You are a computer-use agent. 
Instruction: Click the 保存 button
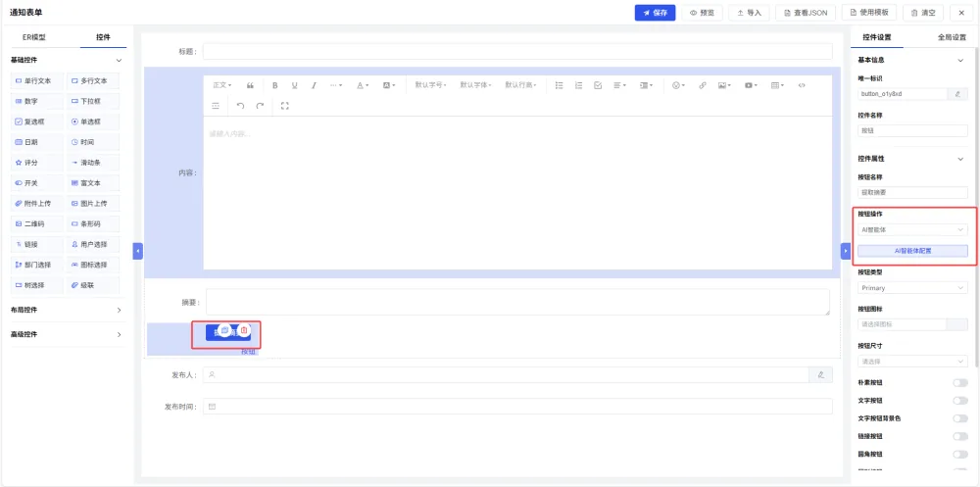[x=655, y=13]
